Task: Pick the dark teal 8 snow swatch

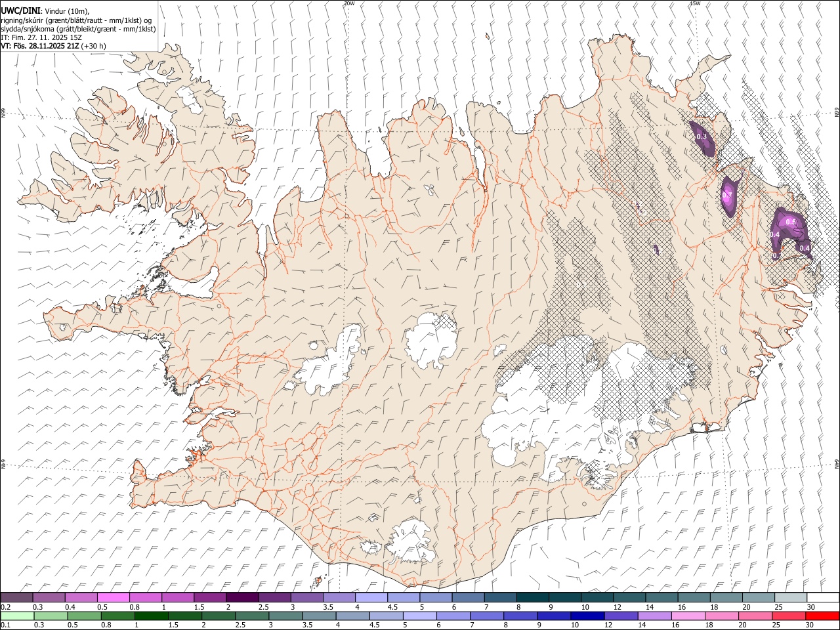Action: click(x=532, y=597)
